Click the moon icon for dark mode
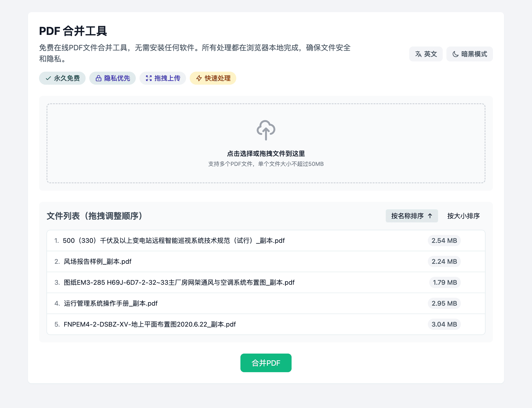Viewport: 532px width, 408px height. click(x=455, y=54)
